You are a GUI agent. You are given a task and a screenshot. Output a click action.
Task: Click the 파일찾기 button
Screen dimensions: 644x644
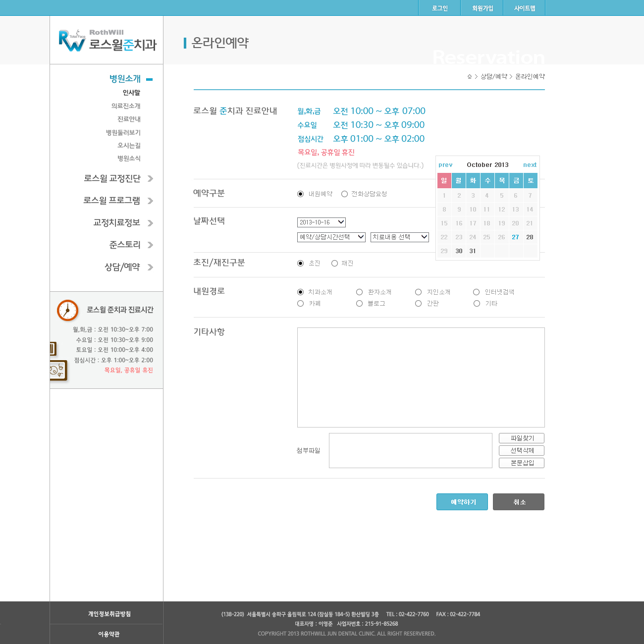point(521,438)
